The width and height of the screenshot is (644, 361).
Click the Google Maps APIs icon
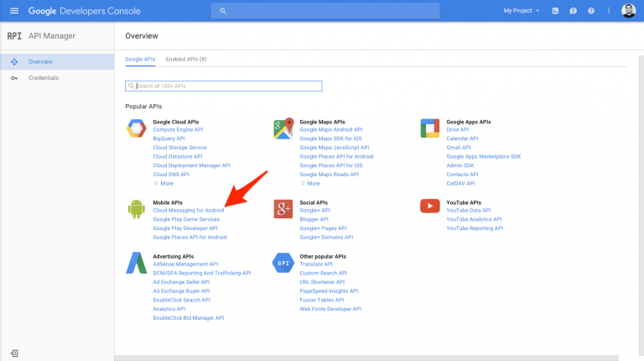[x=283, y=128]
